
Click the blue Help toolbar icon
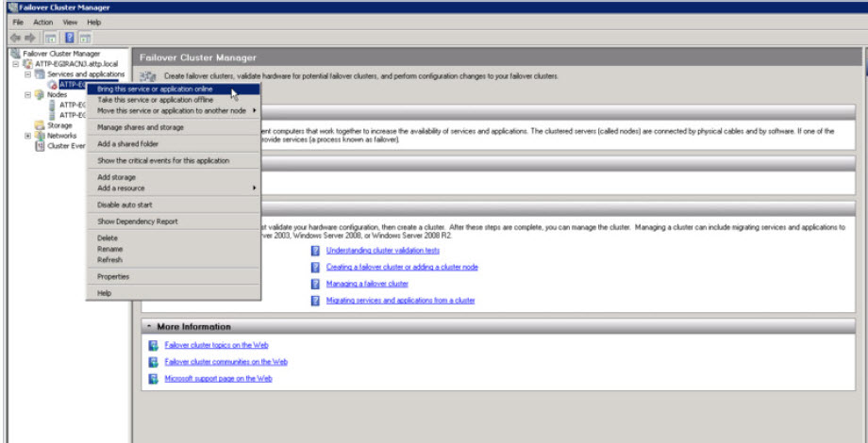70,38
